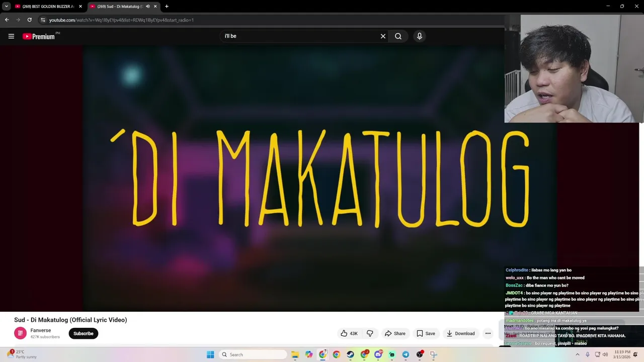
Task: Click the Windows taskbar Search box
Action: click(254, 354)
